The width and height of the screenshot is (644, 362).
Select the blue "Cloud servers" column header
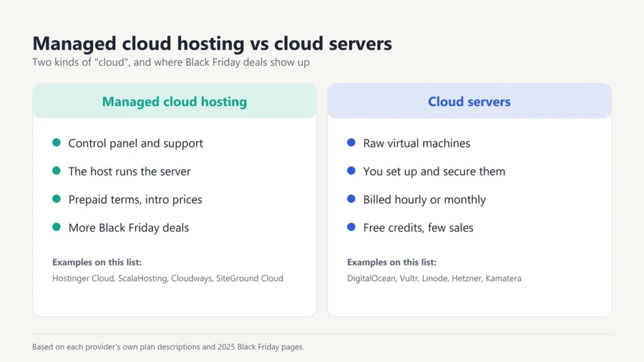[469, 101]
